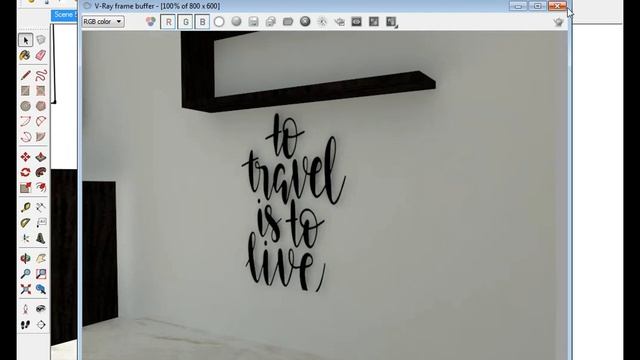Select the Line pencil tool
The width and height of the screenshot is (640, 360).
point(25,75)
